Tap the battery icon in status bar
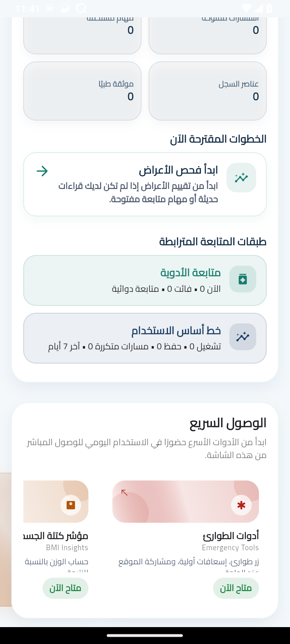Screen dimensions: 290x644 [269, 8]
